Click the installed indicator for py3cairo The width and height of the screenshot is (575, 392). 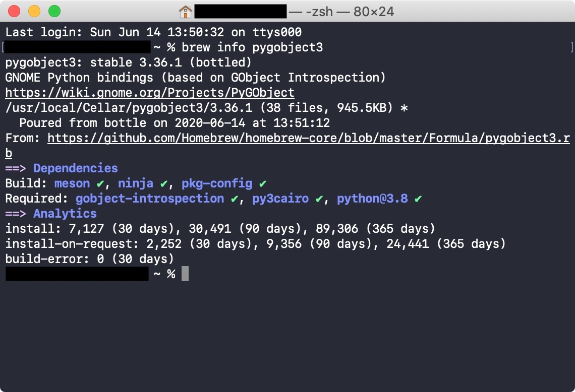[319, 199]
